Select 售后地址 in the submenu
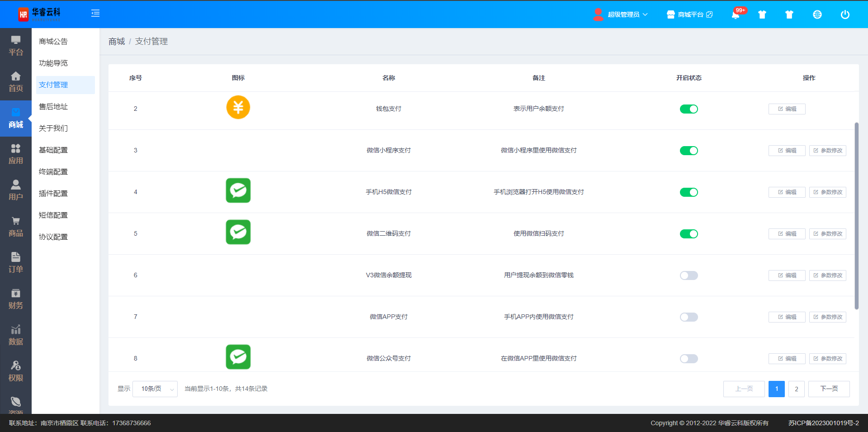The width and height of the screenshot is (868, 432). pos(53,107)
